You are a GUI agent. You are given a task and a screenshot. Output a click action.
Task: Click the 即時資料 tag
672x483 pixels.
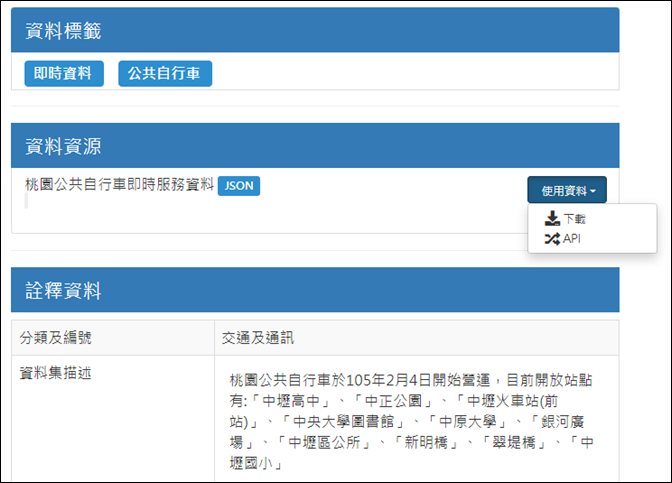click(x=64, y=74)
